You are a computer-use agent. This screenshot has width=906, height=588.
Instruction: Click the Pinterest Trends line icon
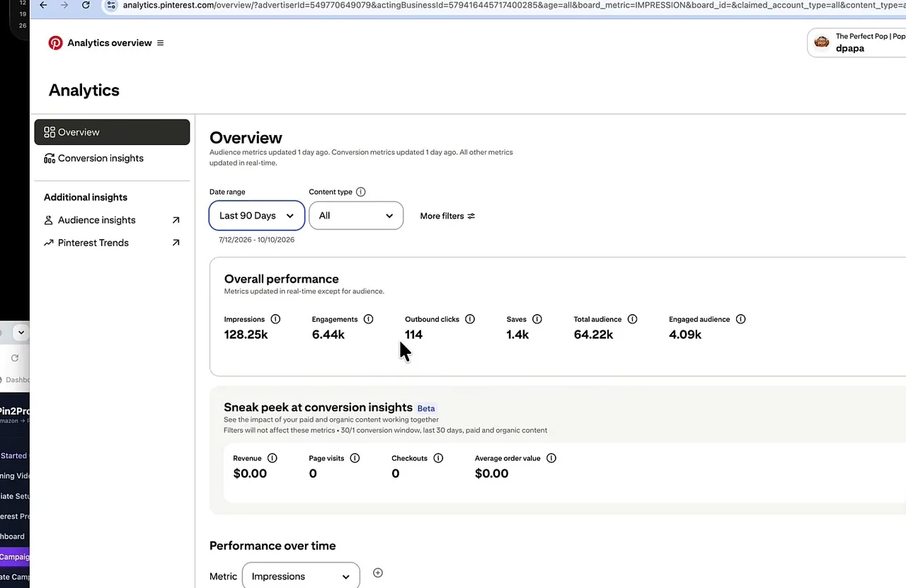pos(49,243)
